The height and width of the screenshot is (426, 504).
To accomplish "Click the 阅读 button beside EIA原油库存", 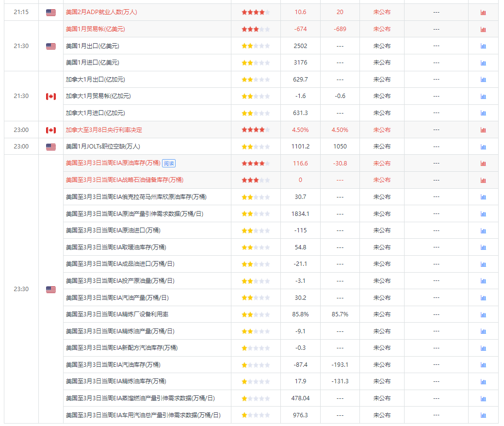I will coord(169,164).
